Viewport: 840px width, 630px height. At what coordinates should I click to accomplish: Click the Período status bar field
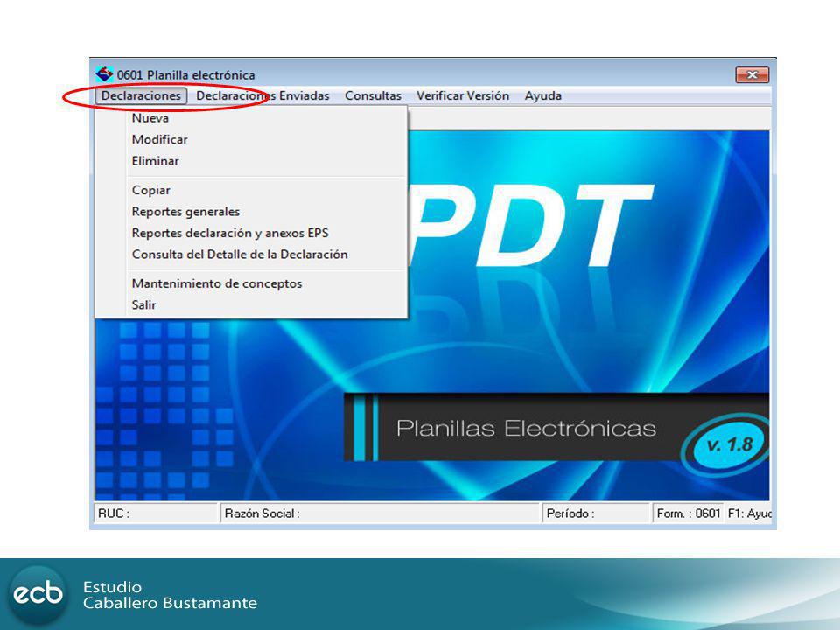tap(596, 514)
